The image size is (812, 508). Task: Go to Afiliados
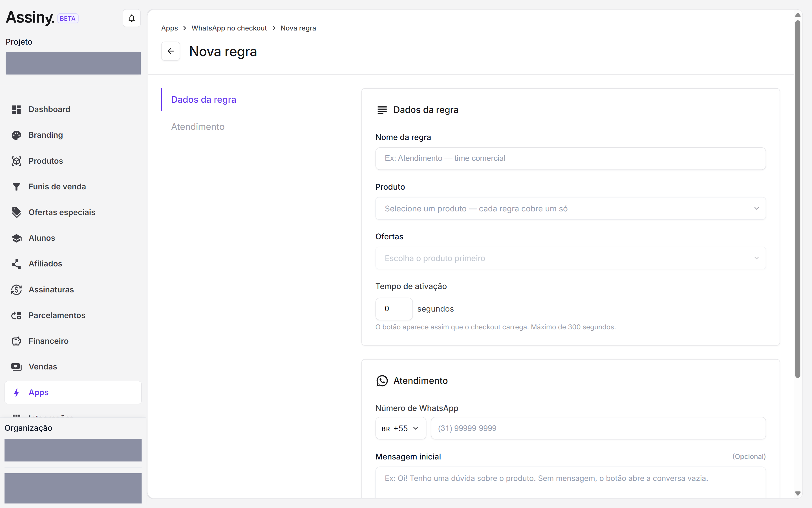(73, 264)
